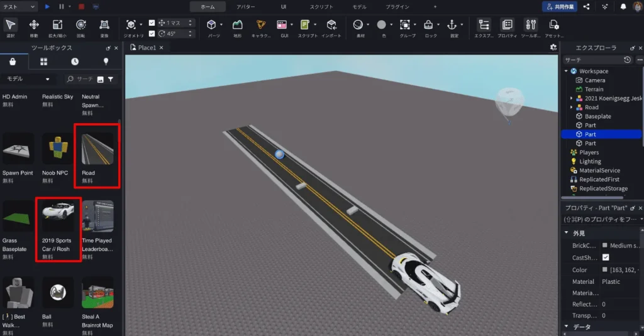This screenshot has height=336, width=644.
Task: Select the Move (移動) tool
Action: point(34,25)
